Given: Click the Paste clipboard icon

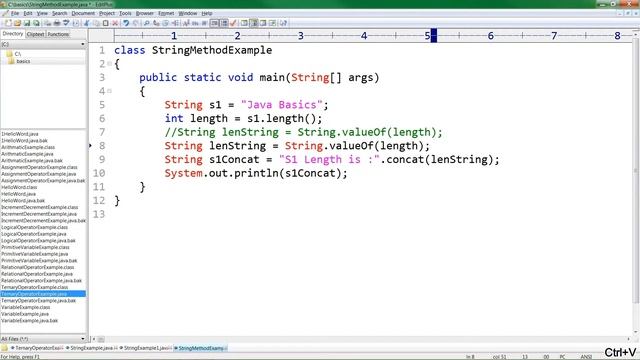Looking at the screenshot, I should [x=106, y=23].
